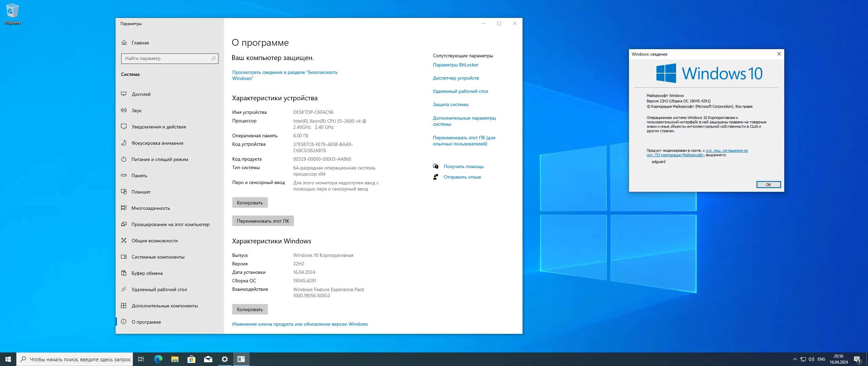Click the Clipboard icon in sidebar
Screen dimensions: 868x366
pos(124,273)
